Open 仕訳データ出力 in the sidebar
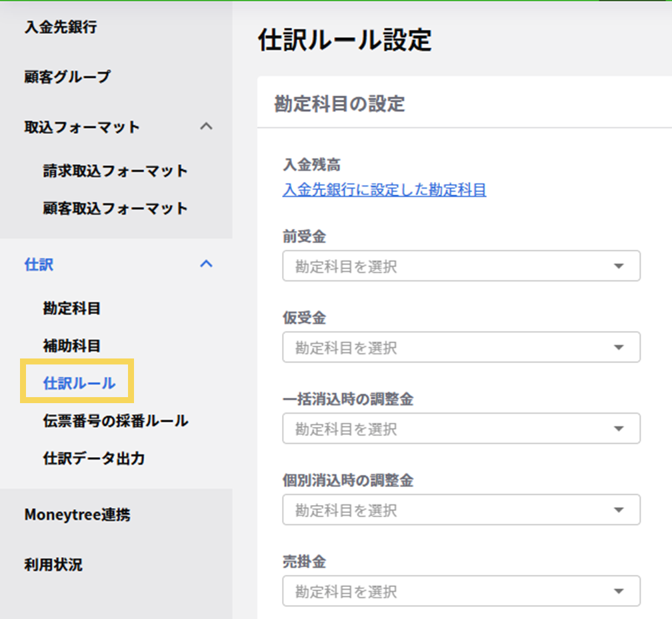Viewport: 672px width, 619px height. click(94, 458)
